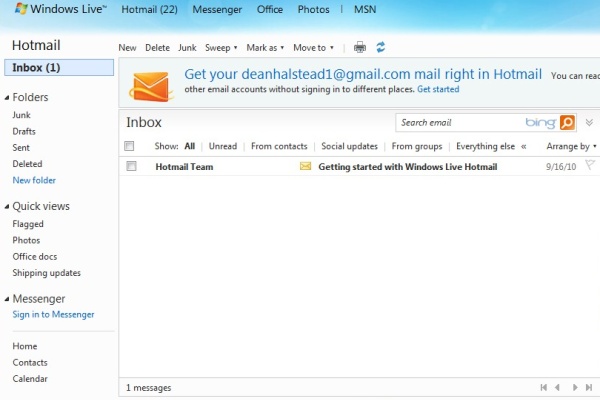Viewport: 600px width, 400px height.
Task: Click the Windows Live logo
Action: pos(60,9)
